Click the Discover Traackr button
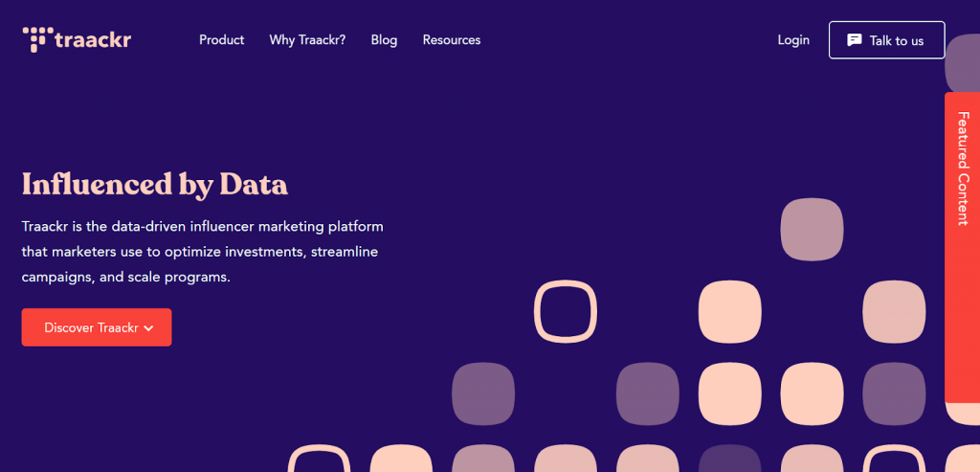Image resolution: width=980 pixels, height=472 pixels. (x=97, y=327)
